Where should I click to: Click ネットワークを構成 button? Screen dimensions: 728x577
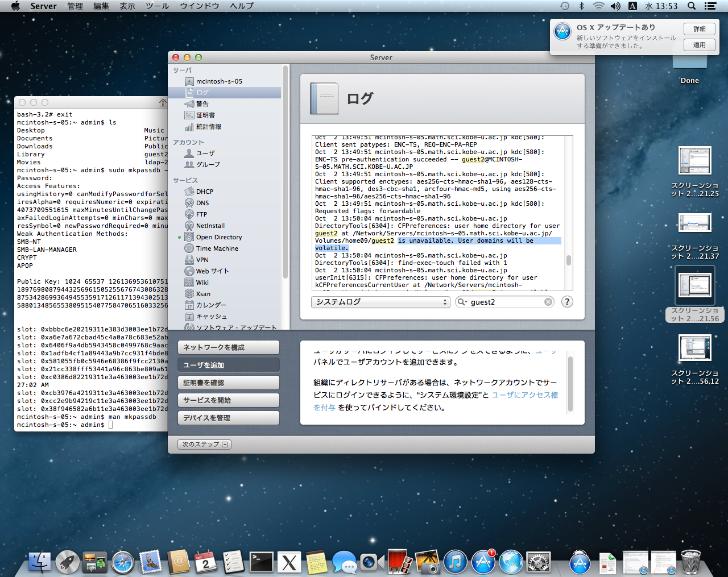click(x=229, y=347)
